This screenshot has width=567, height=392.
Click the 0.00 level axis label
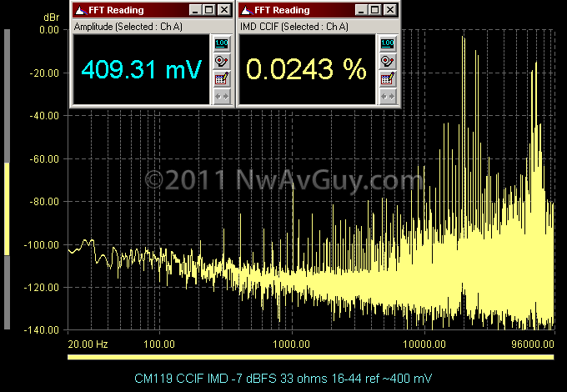pos(49,30)
